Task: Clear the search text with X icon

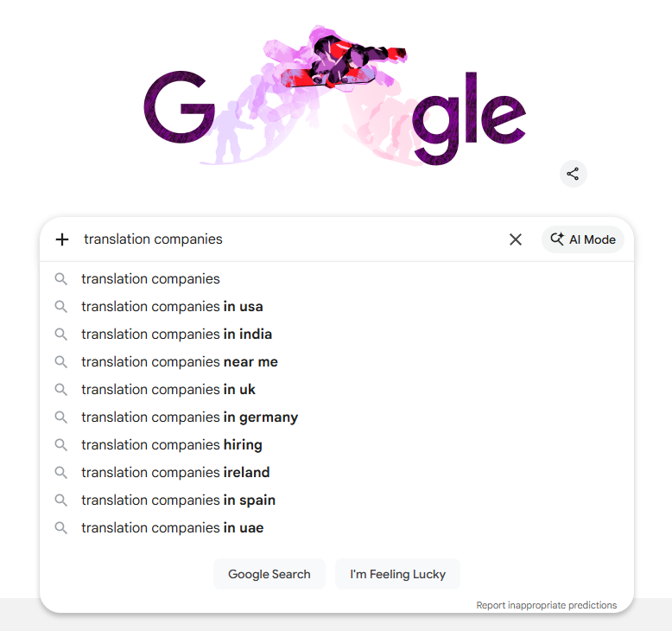Action: (516, 239)
